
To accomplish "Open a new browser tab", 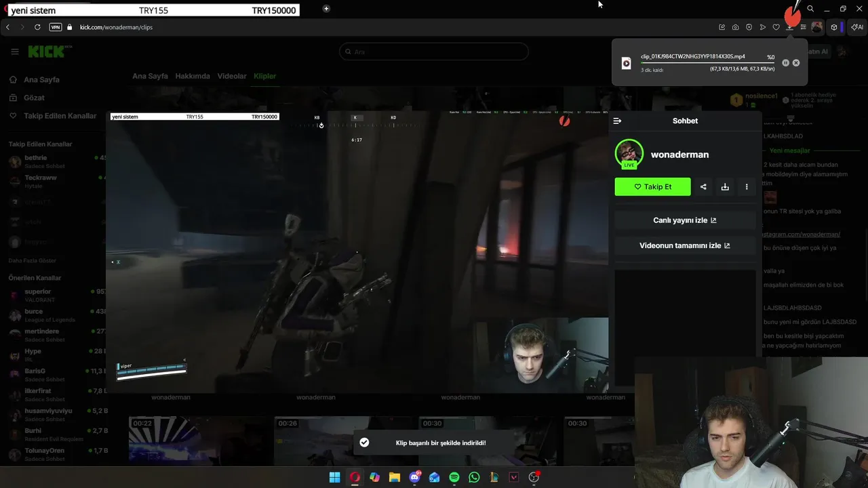I will pos(326,9).
